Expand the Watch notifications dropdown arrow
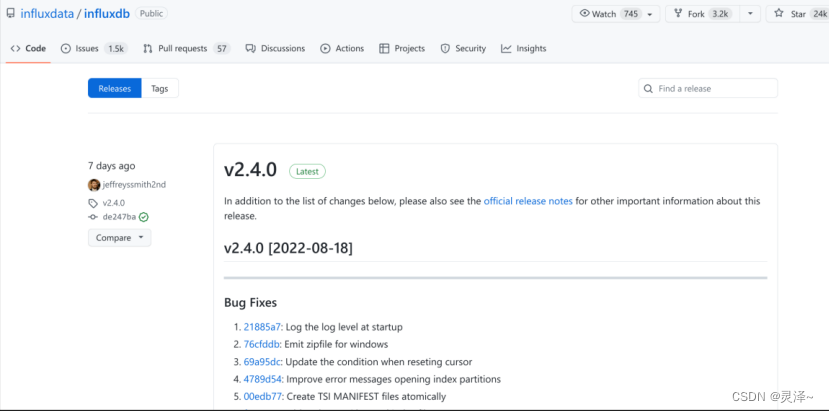829x412 pixels. pyautogui.click(x=650, y=14)
